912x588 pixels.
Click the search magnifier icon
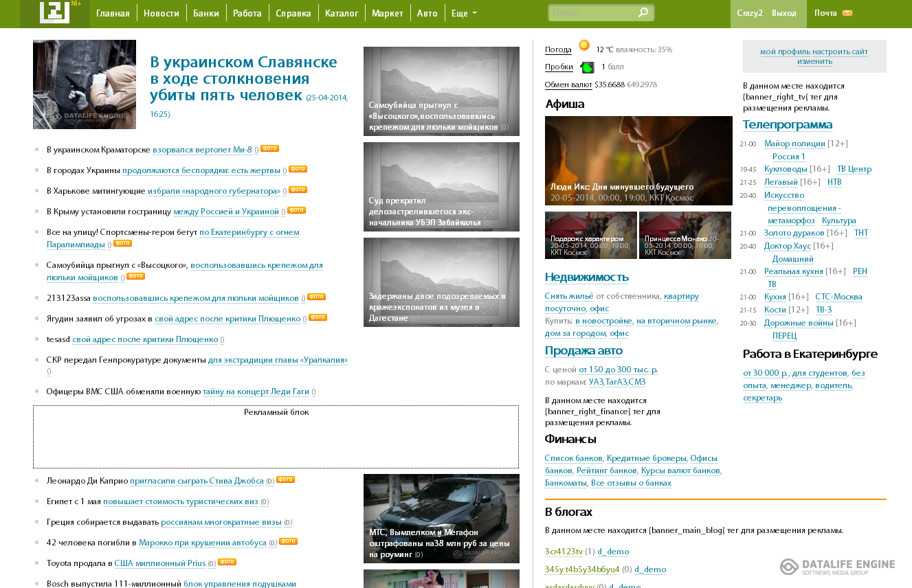(643, 12)
